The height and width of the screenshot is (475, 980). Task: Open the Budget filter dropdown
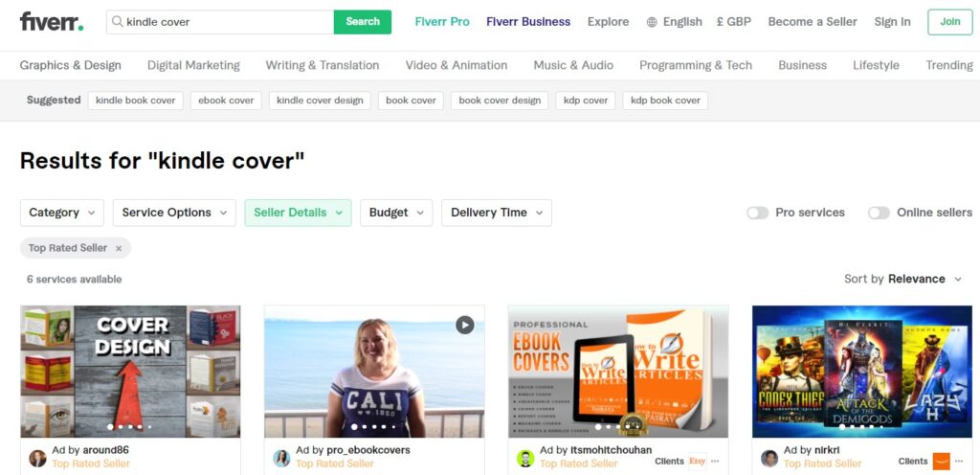point(396,213)
